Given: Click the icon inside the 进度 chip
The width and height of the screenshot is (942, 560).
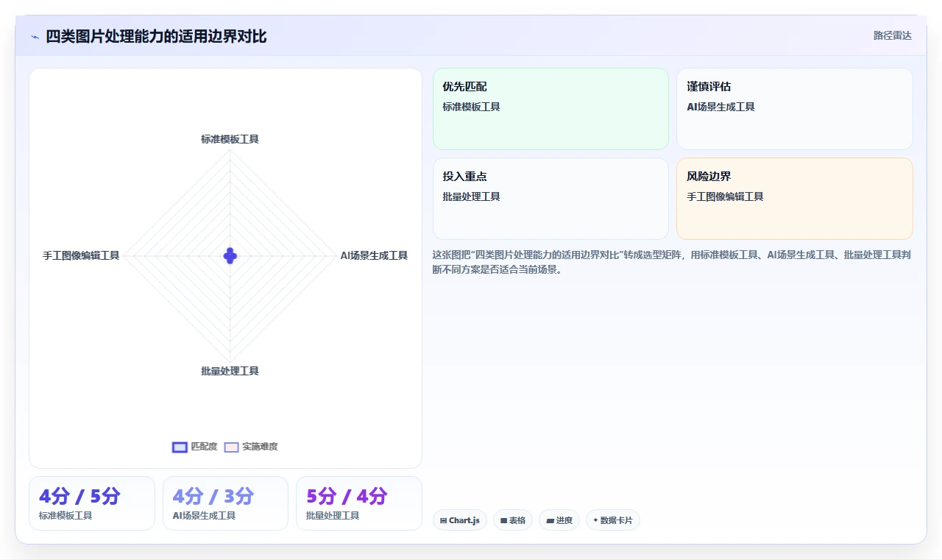Looking at the screenshot, I should pos(550,520).
